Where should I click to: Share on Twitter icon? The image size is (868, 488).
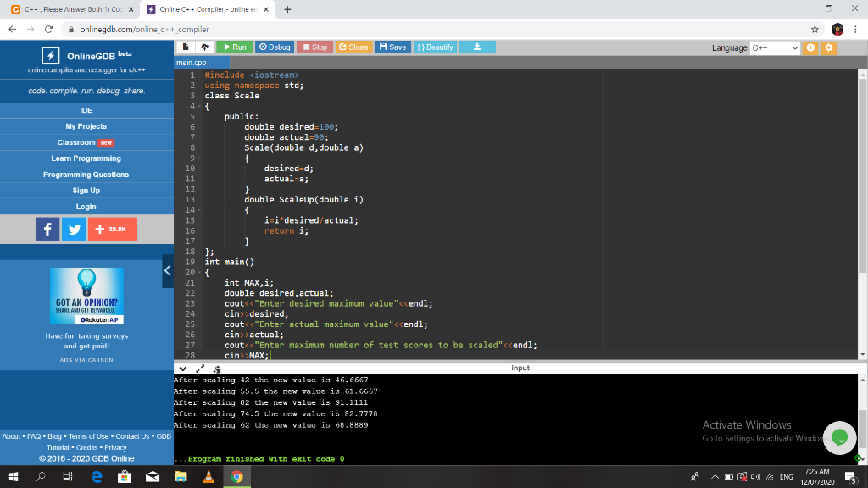point(74,229)
